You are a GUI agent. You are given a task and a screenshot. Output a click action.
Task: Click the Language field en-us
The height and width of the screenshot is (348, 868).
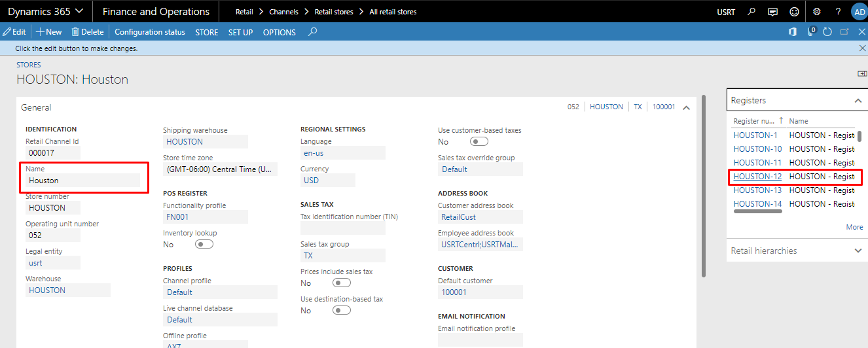tap(343, 153)
